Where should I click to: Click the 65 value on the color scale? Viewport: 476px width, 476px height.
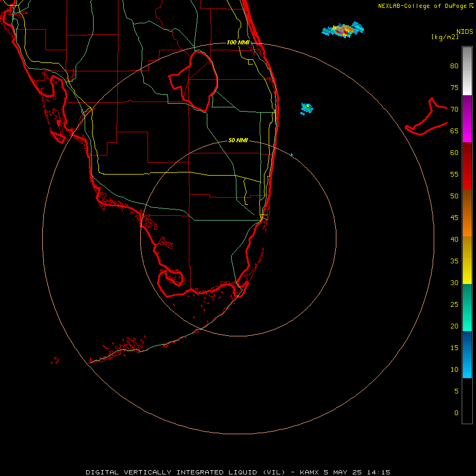point(454,131)
